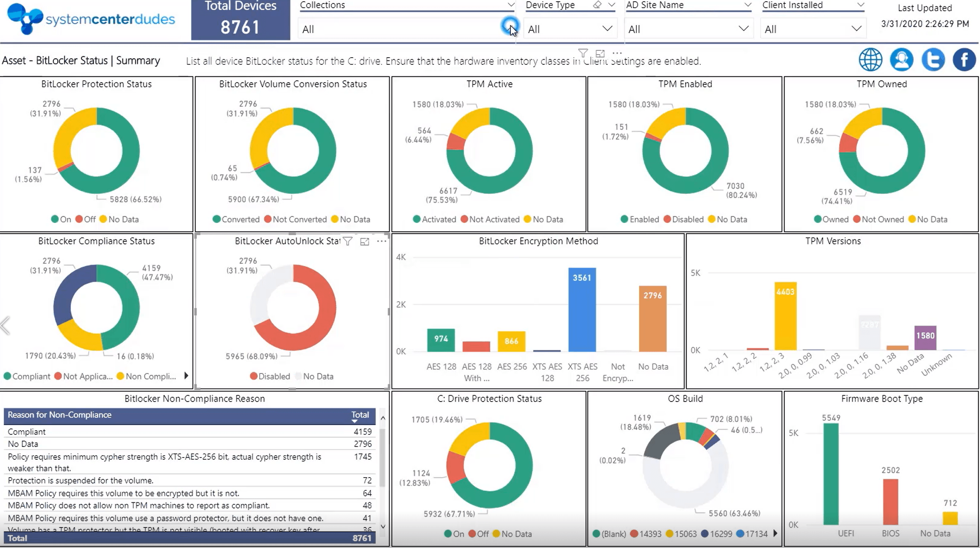Open focus mode on AutoUnlock chart
This screenshot has width=980, height=548.
coord(365,242)
